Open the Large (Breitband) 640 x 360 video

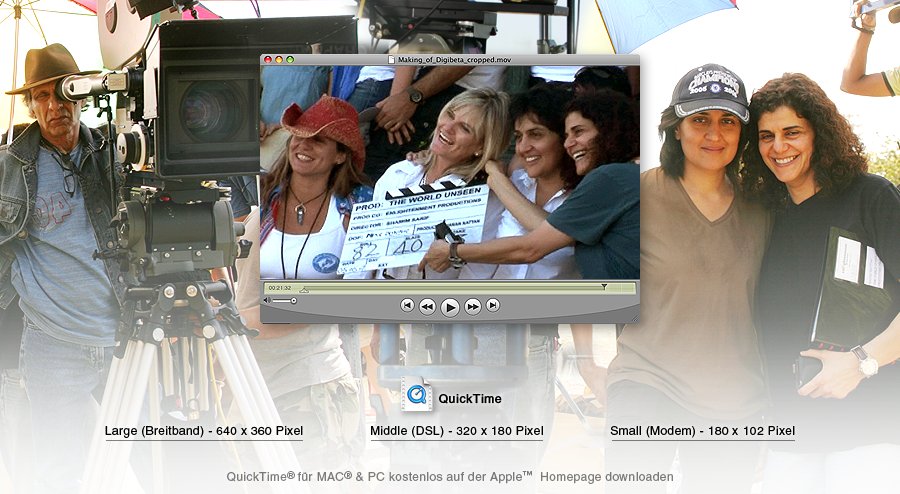204,431
